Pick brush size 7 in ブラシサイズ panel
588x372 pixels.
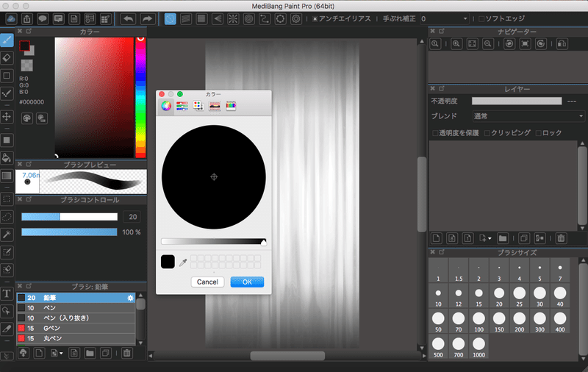tap(560, 271)
